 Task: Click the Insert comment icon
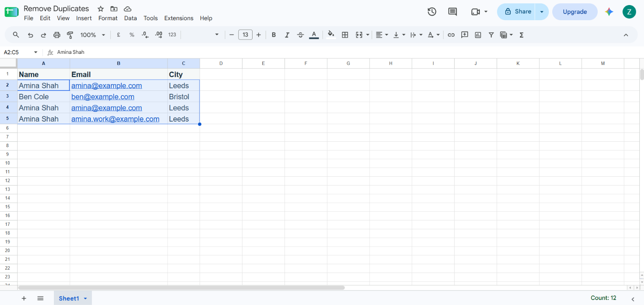click(465, 35)
